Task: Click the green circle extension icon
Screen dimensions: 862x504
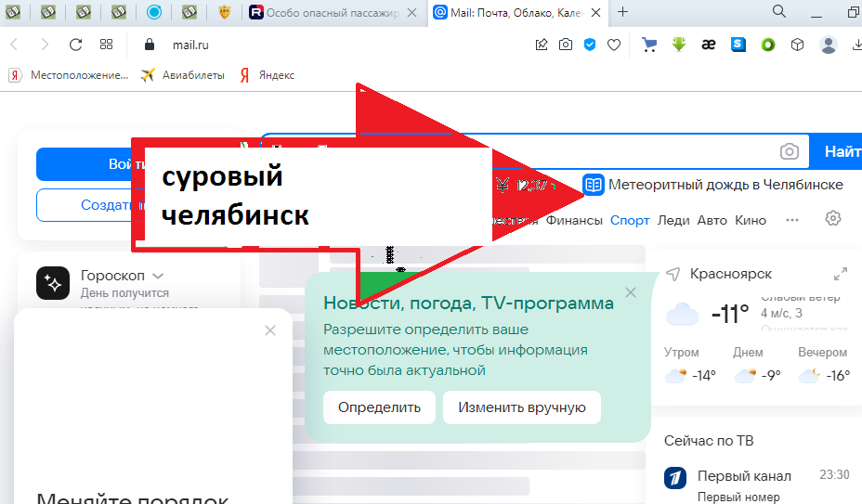Action: click(768, 45)
